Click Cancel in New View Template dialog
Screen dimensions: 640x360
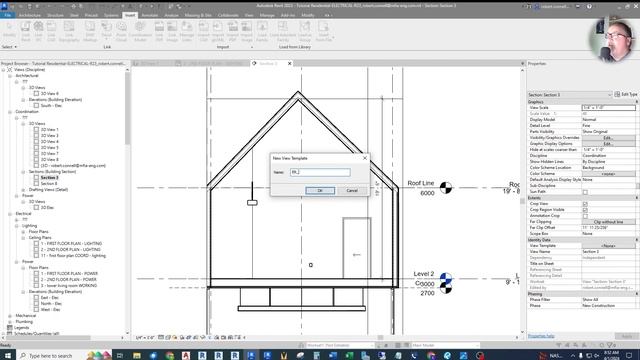pyautogui.click(x=352, y=191)
